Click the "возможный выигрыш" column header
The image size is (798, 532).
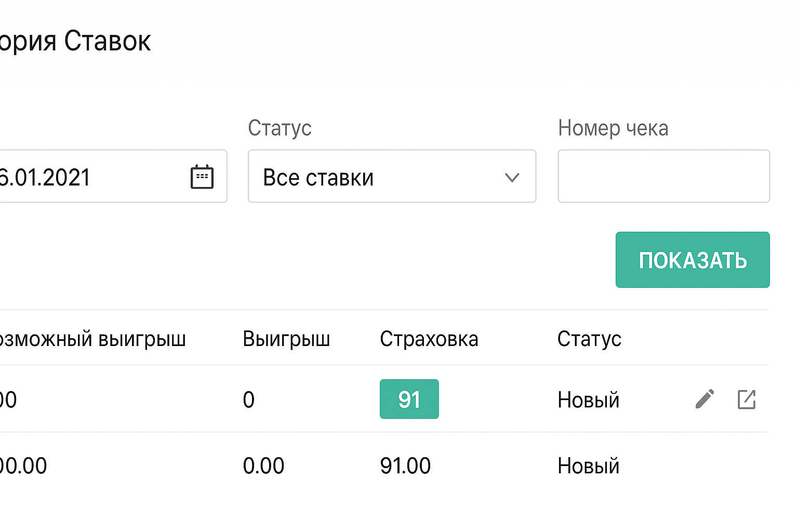92,339
